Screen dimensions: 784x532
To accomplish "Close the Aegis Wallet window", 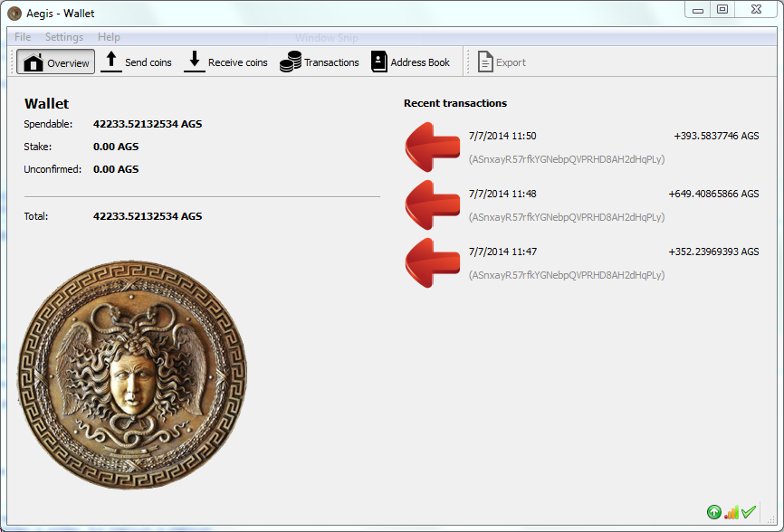I will click(757, 9).
